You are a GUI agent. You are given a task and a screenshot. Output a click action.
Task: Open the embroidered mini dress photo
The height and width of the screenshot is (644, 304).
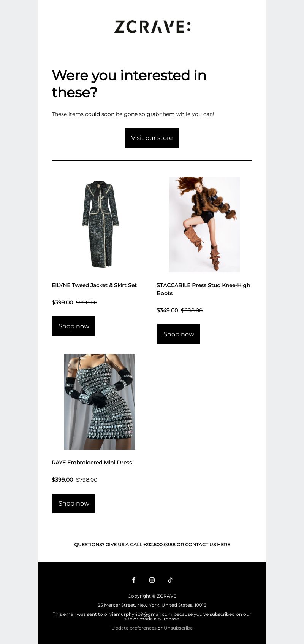(x=100, y=402)
